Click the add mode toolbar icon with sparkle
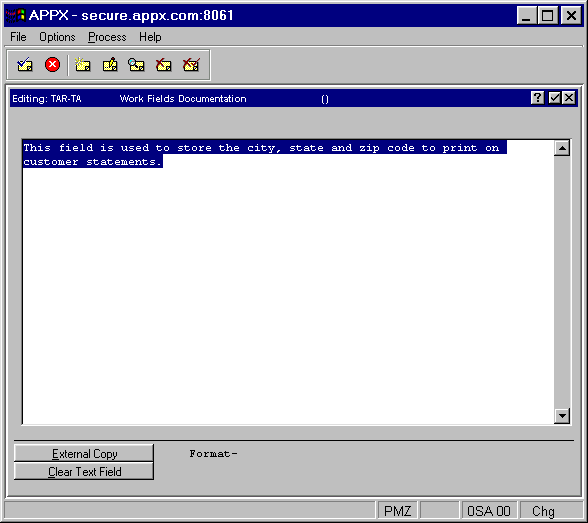 (x=82, y=65)
